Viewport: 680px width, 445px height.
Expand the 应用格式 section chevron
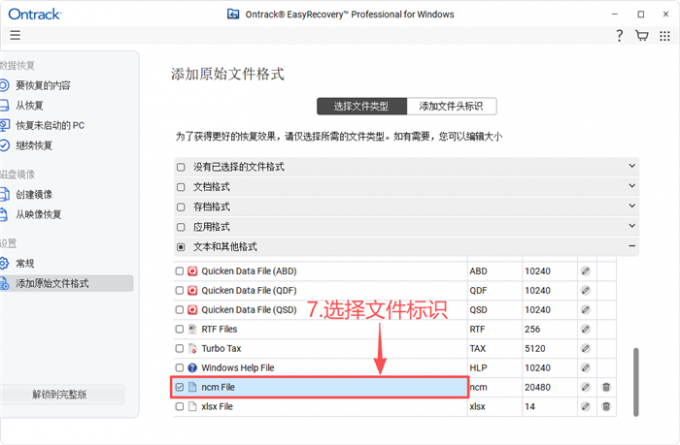(x=632, y=226)
